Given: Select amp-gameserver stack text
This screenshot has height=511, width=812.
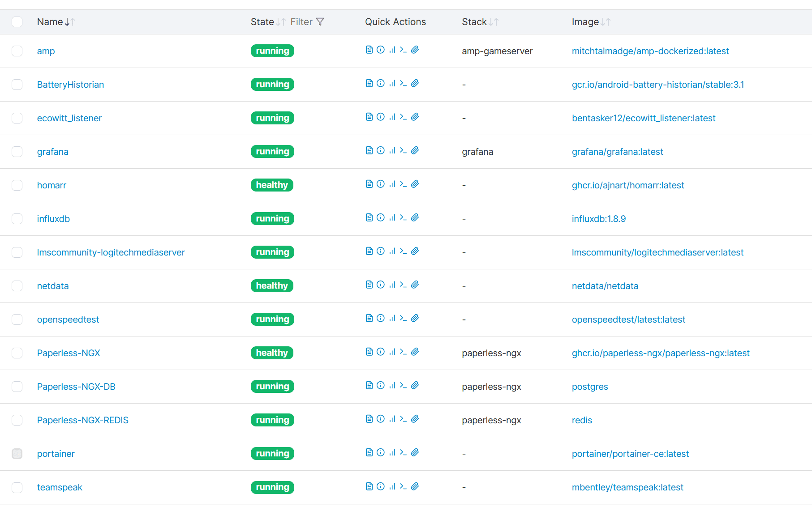Looking at the screenshot, I should click(497, 51).
